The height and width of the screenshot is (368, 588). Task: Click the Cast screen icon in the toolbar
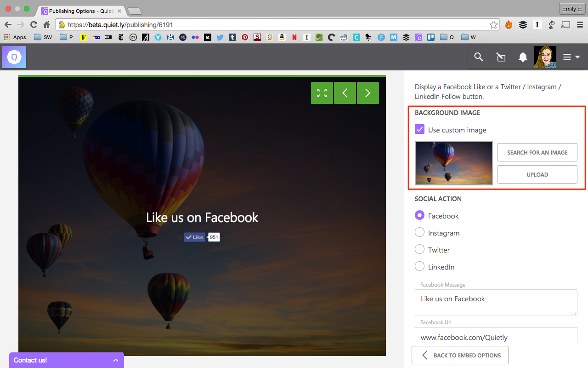[x=565, y=25]
